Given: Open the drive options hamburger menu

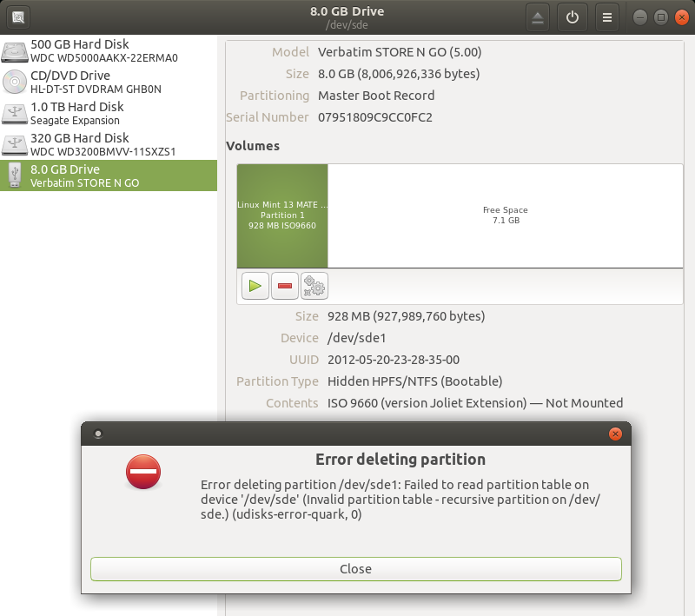Looking at the screenshot, I should [x=606, y=17].
